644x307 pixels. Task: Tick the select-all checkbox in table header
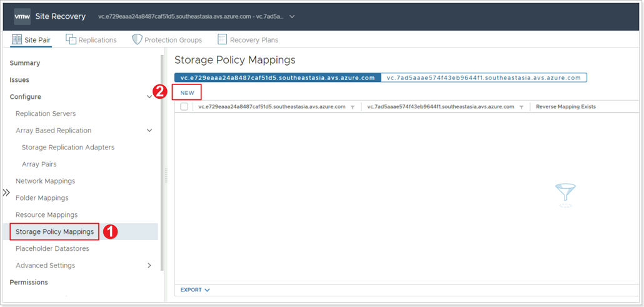184,106
